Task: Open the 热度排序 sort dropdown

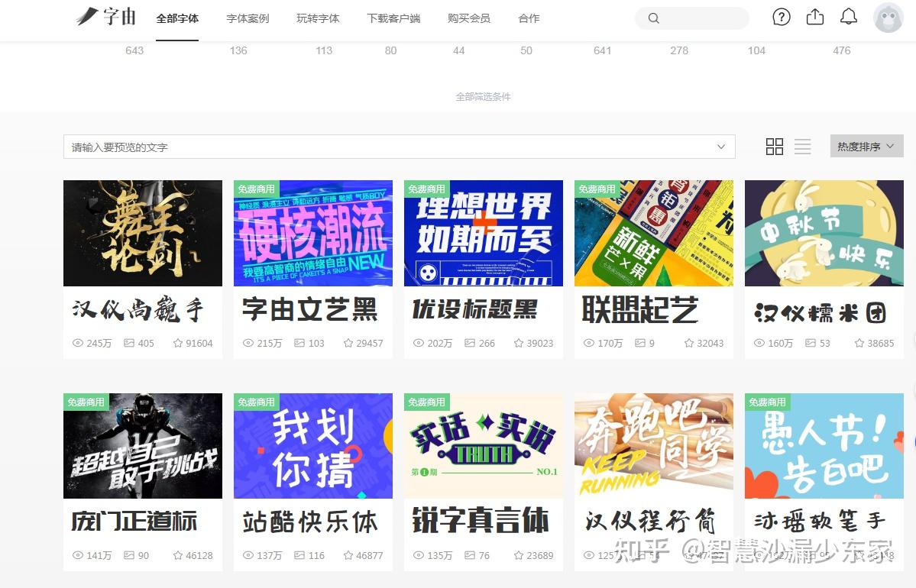Action: coord(866,147)
